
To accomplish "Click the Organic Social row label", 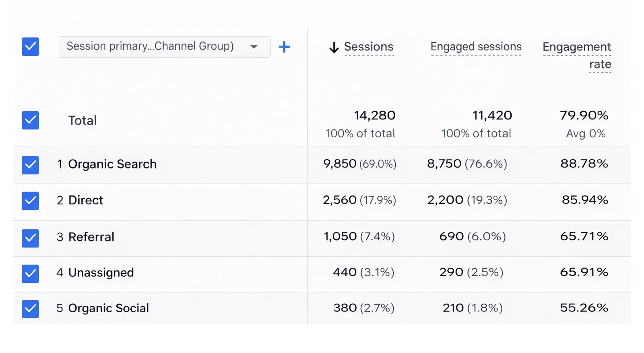I will tap(109, 308).
